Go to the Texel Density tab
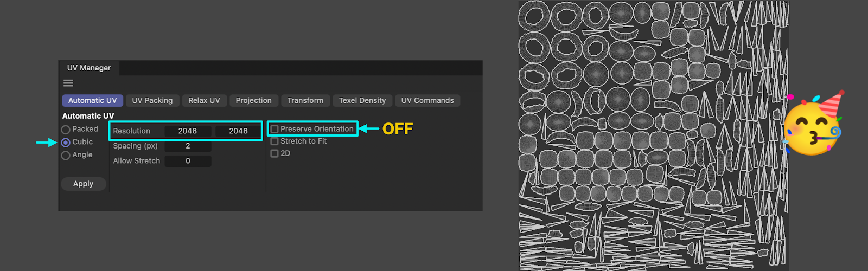 click(362, 100)
